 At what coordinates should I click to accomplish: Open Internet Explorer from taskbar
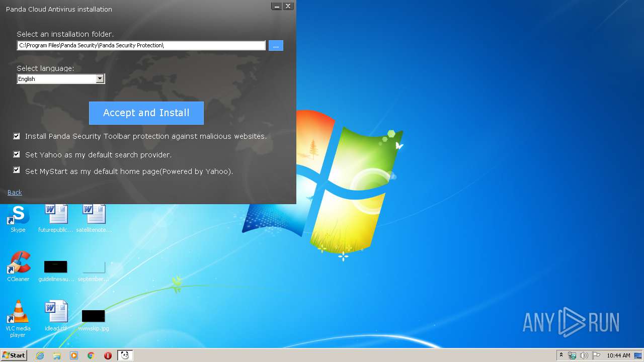coord(40,355)
